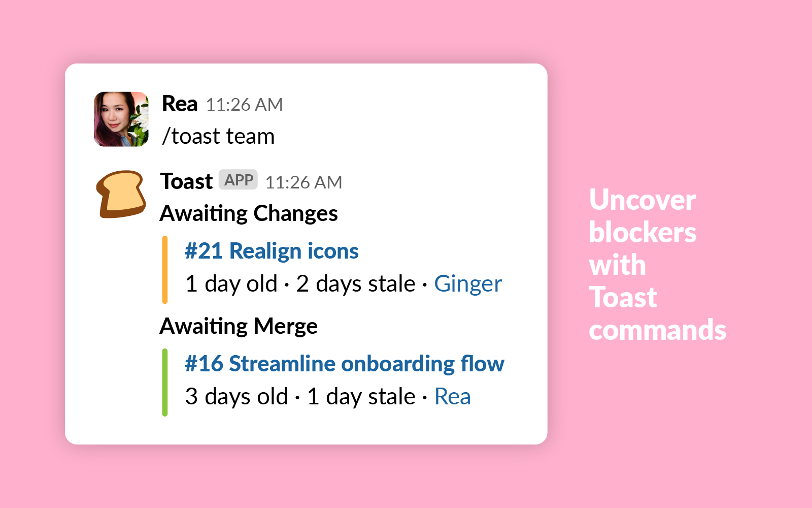Click the orange attachment color bar
812x508 pixels.
(165, 270)
